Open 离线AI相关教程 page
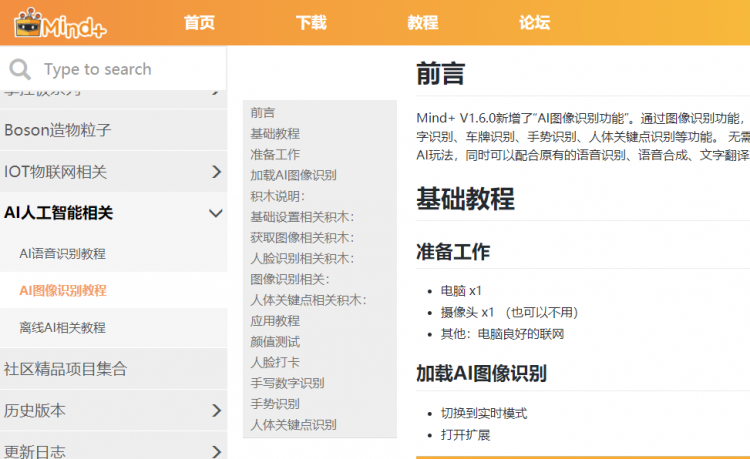Viewport: 750px width, 459px height. pyautogui.click(x=63, y=328)
